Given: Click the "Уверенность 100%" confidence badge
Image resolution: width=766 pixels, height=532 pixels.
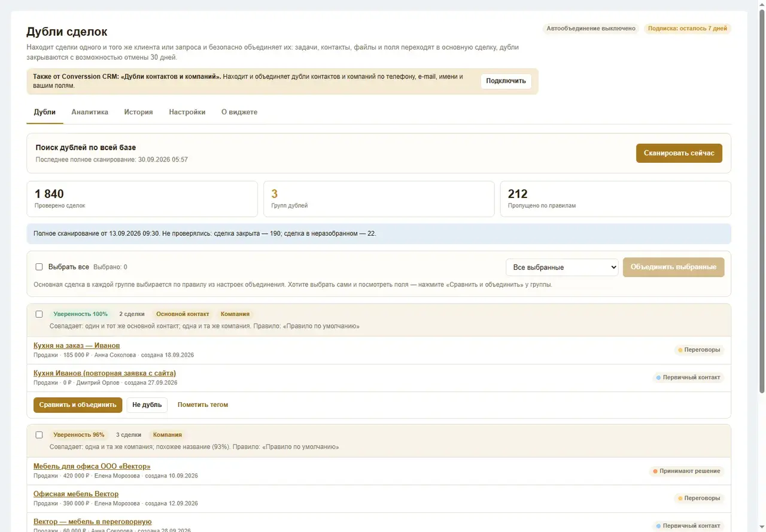Looking at the screenshot, I should pyautogui.click(x=81, y=314).
